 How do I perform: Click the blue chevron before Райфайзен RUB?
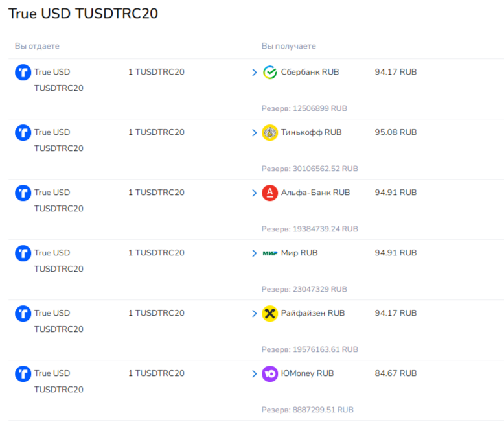click(255, 313)
